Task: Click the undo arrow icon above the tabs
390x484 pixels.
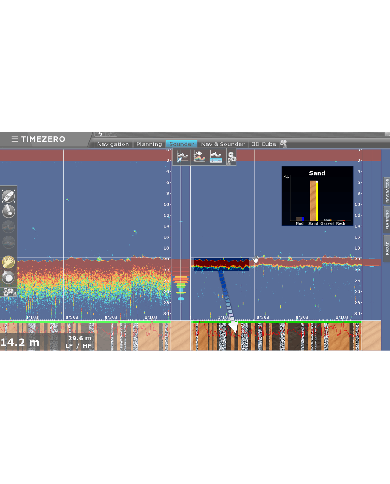Action: click(x=100, y=134)
